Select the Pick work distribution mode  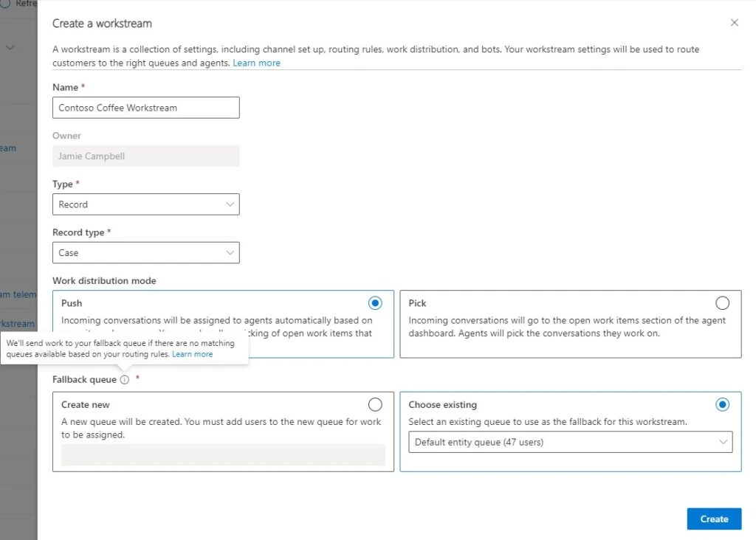722,302
